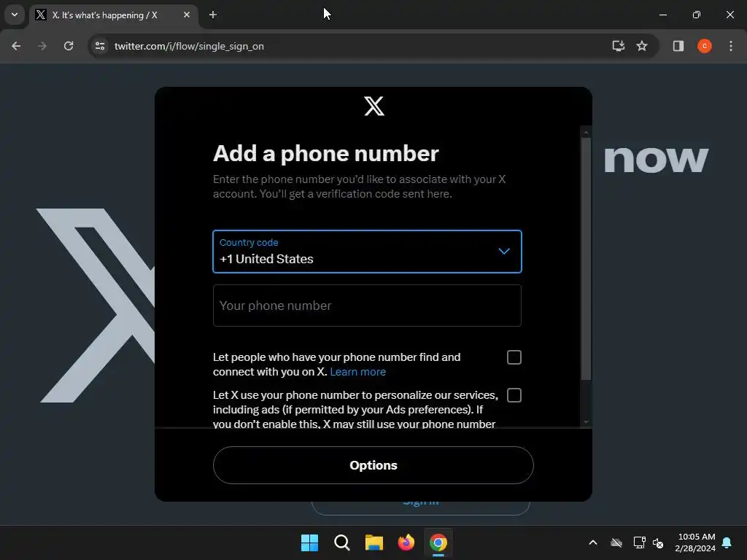The width and height of the screenshot is (747, 560).
Task: Open the notifications bell icon
Action: pos(727,542)
